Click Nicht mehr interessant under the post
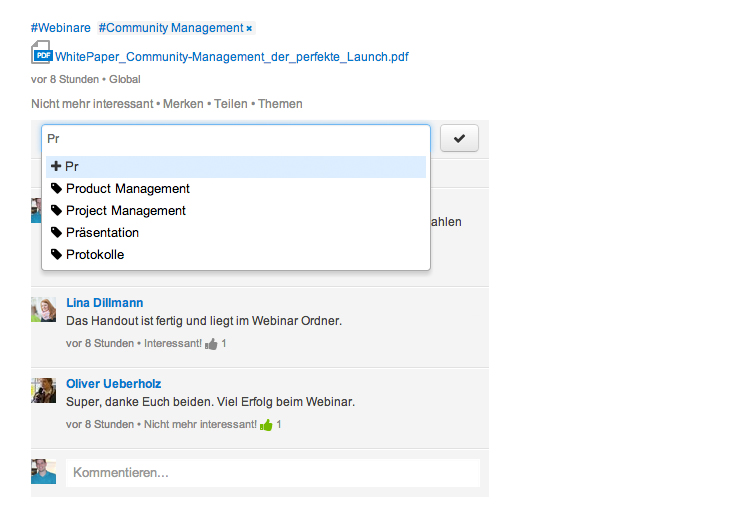Viewport: 750px width, 528px height. [92, 104]
